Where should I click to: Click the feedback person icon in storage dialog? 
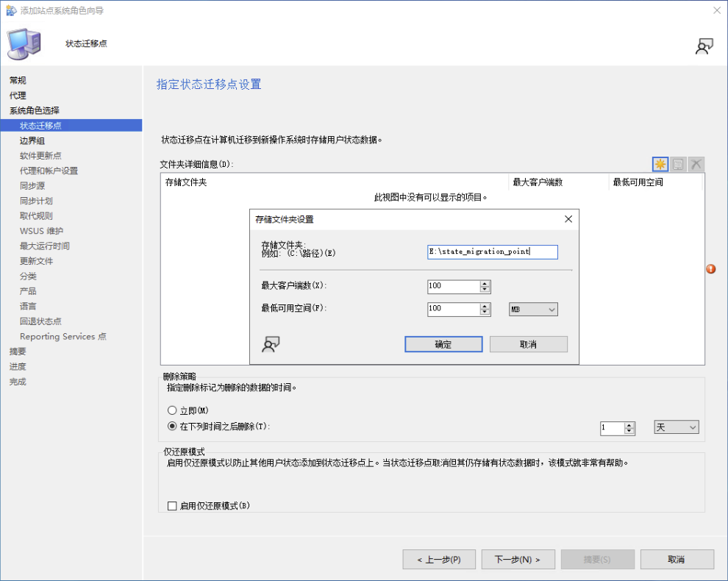click(271, 345)
